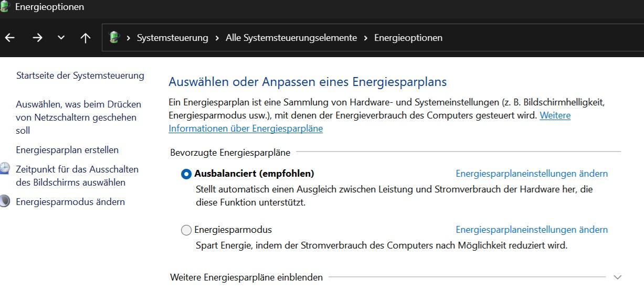Image resolution: width=644 pixels, height=291 pixels.
Task: Expand chevron after Systemsteuerung breadcrumb
Action: pyautogui.click(x=217, y=38)
